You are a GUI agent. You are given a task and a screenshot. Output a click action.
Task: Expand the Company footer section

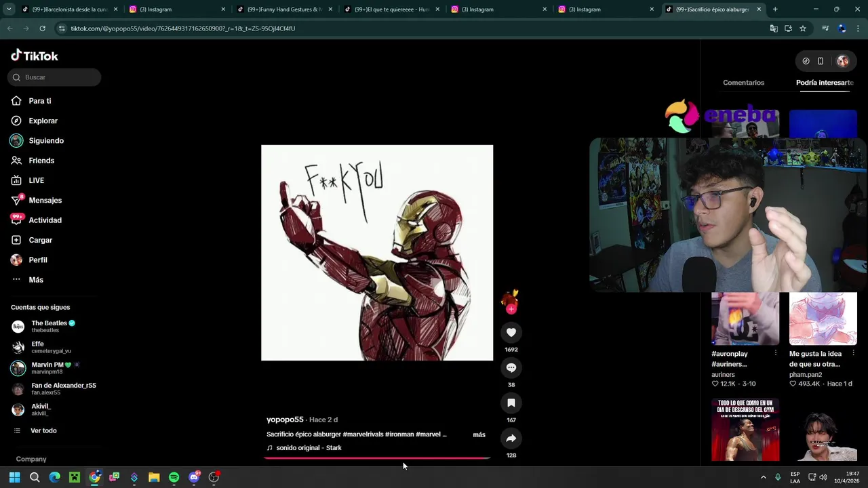tap(31, 459)
